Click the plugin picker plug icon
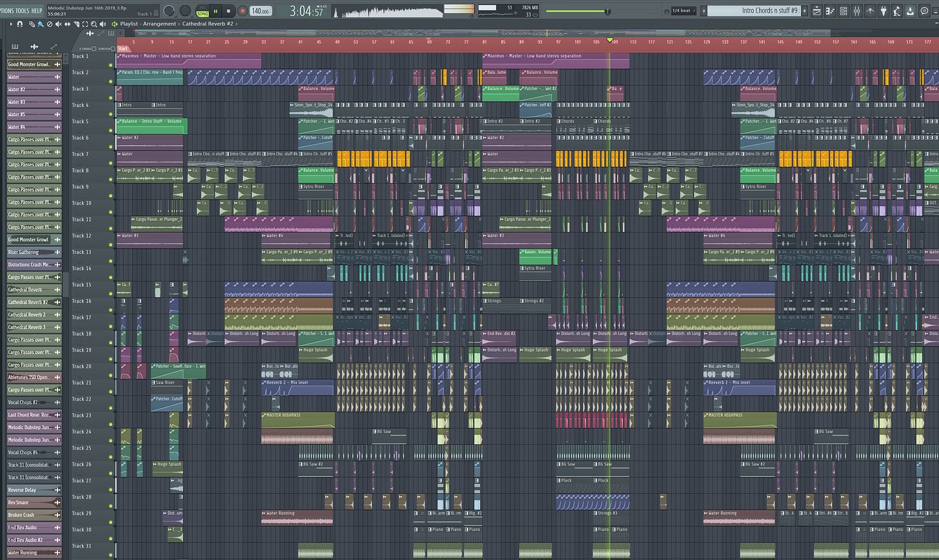The height and width of the screenshot is (560, 939). (x=882, y=10)
